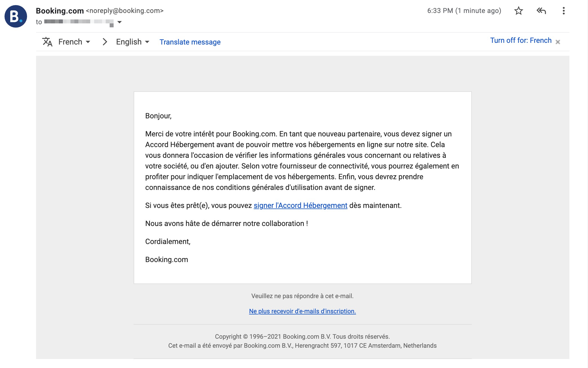Screen dimensions: 588x368
Task: Expand the recipient details arrow
Action: (120, 22)
